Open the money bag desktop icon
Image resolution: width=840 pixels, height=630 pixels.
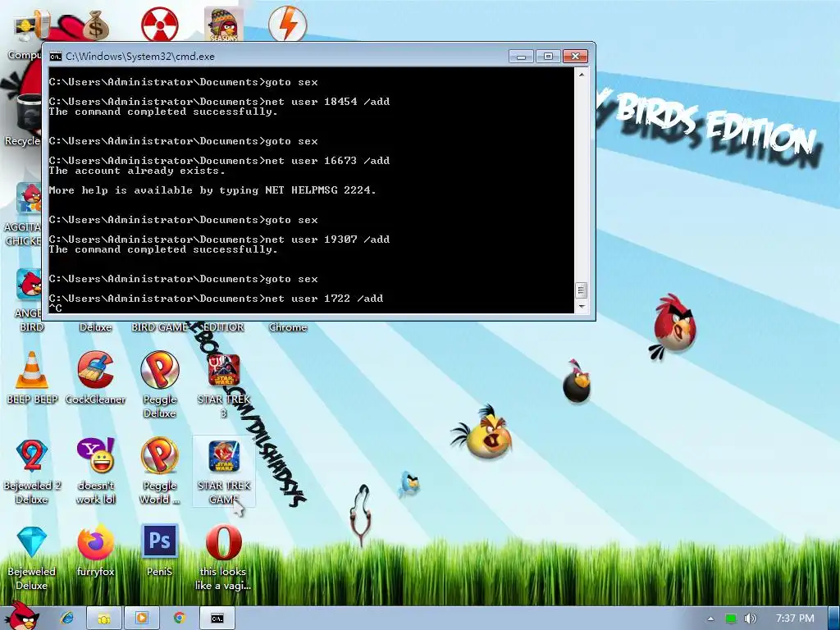coord(95,25)
